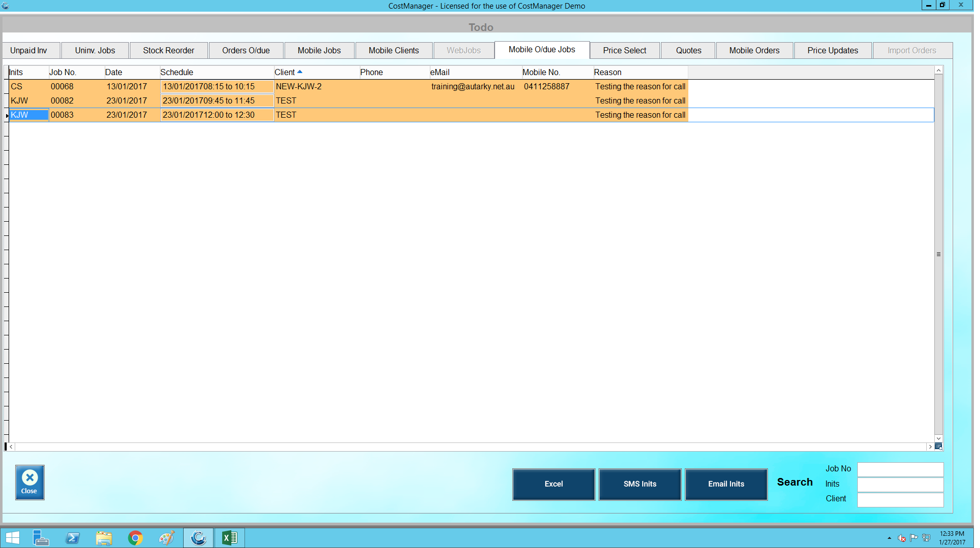Export list with Excel button
This screenshot has width=980, height=548.
pos(553,484)
